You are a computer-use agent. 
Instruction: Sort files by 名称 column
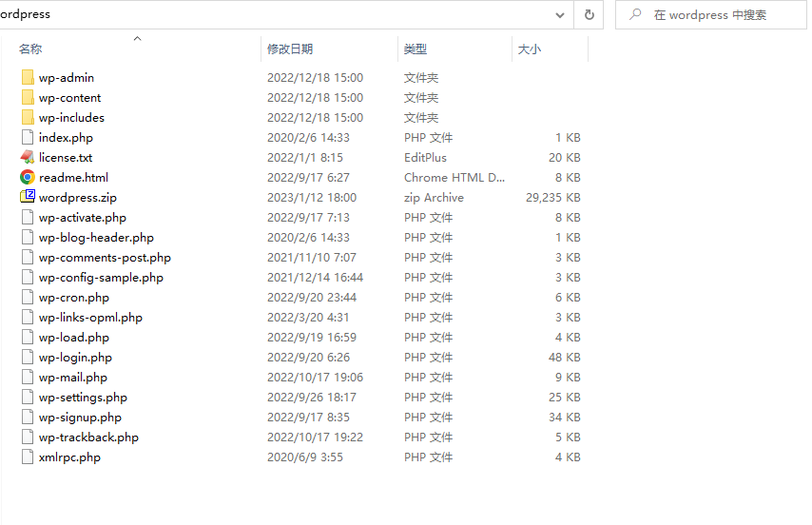pyautogui.click(x=30, y=49)
